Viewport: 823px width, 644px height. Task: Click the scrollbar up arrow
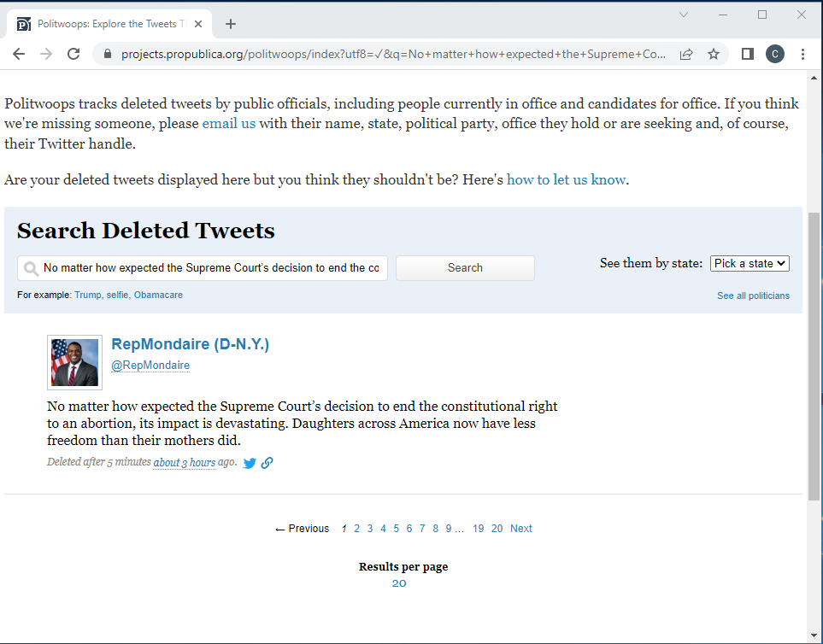(814, 78)
